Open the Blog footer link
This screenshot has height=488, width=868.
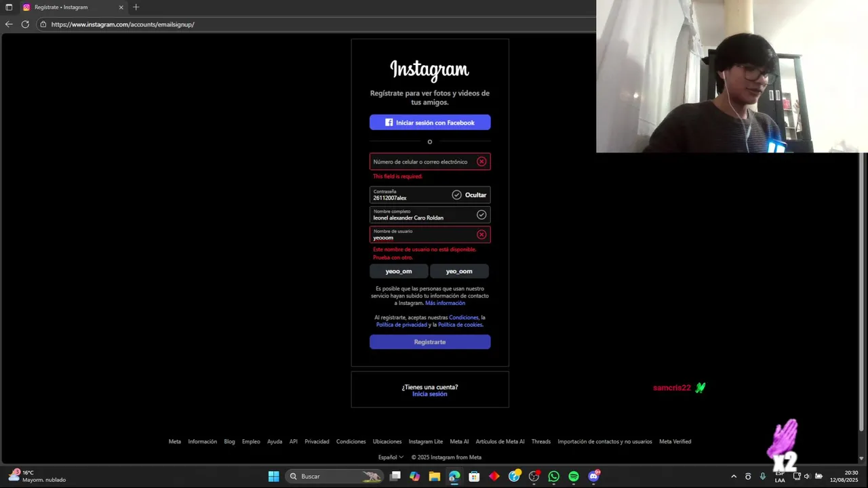229,442
